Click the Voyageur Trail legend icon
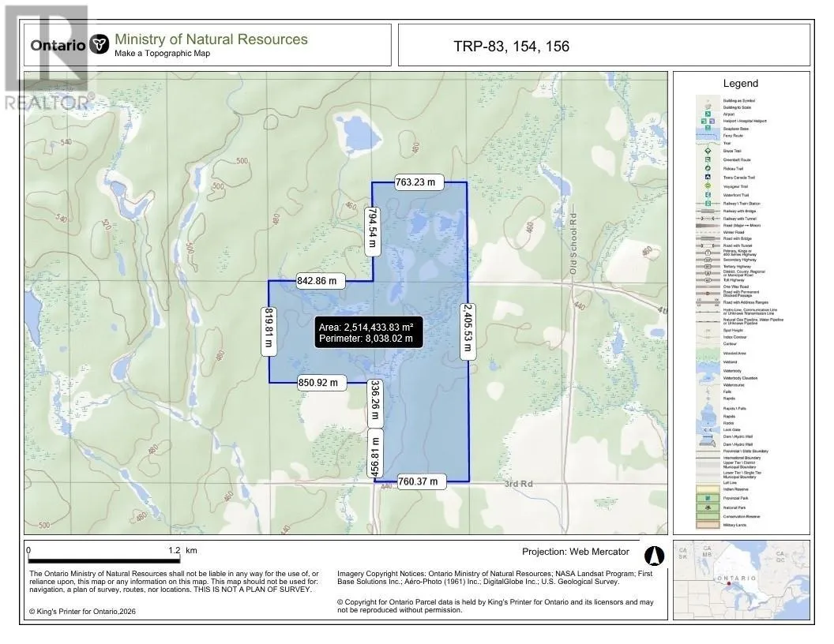 [x=708, y=186]
